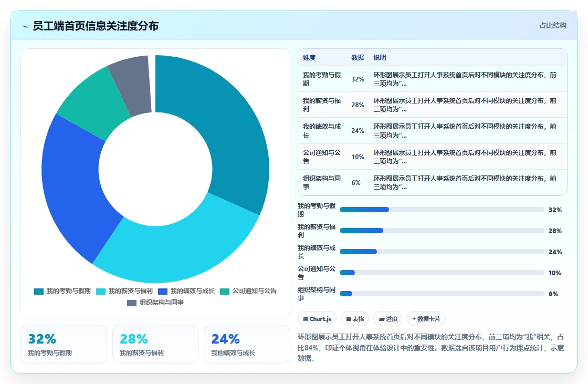This screenshot has width=588, height=384.
Task: Click table cell 我的考勤与假期
Action: click(x=322, y=79)
